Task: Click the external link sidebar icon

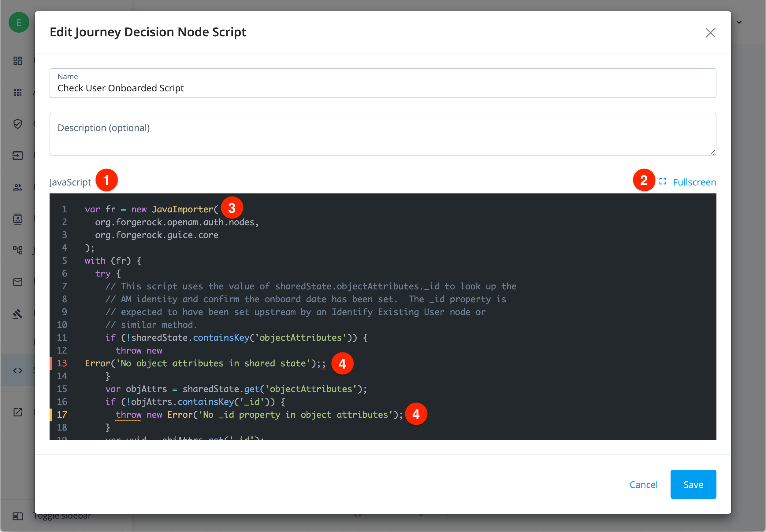Action: pyautogui.click(x=18, y=412)
